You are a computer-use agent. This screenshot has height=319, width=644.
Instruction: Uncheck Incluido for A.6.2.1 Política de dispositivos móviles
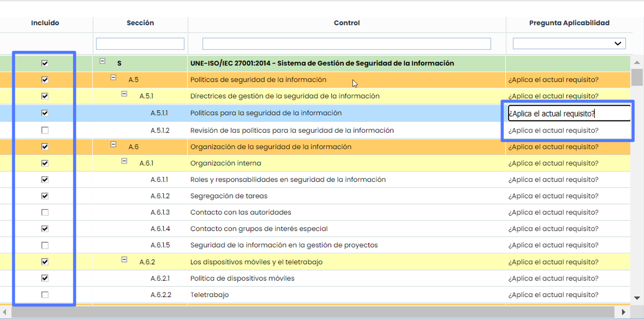pyautogui.click(x=45, y=278)
